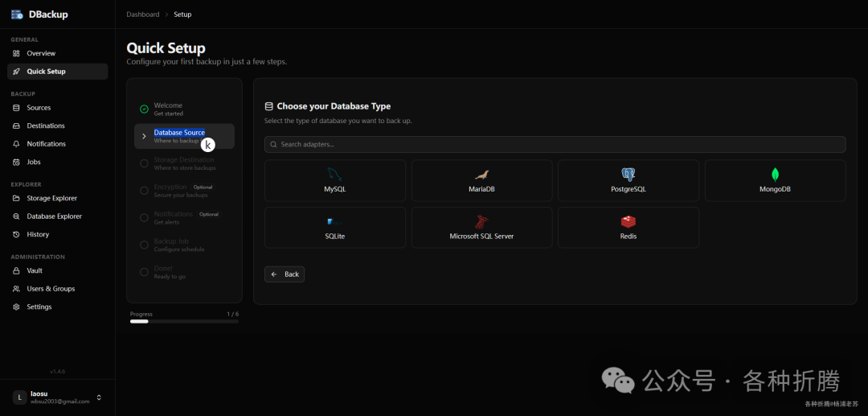This screenshot has height=416, width=868.
Task: Choose the PostgreSQL label
Action: [628, 189]
